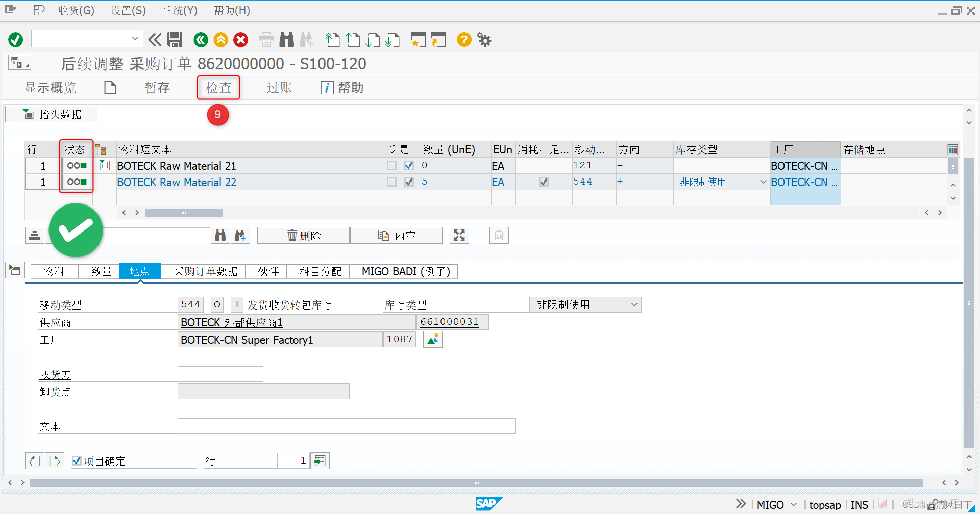Collapse the item detail section toggle
The width and height of the screenshot is (980, 514).
click(15, 270)
